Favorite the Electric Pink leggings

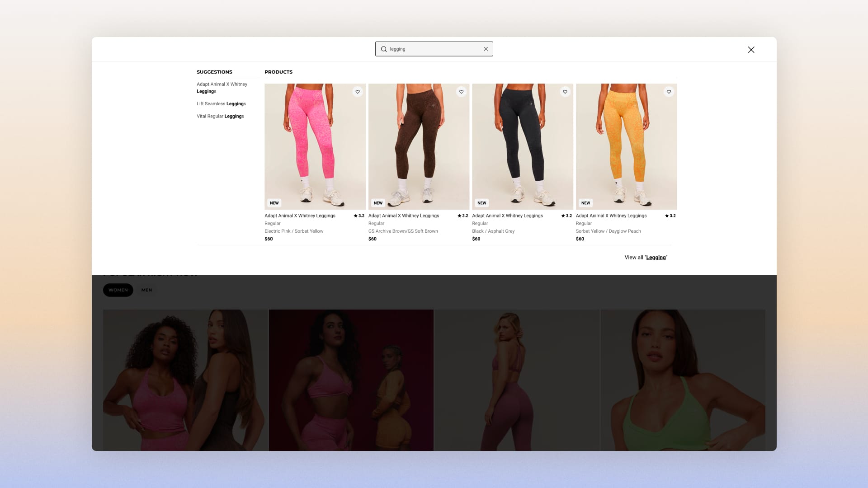(358, 92)
